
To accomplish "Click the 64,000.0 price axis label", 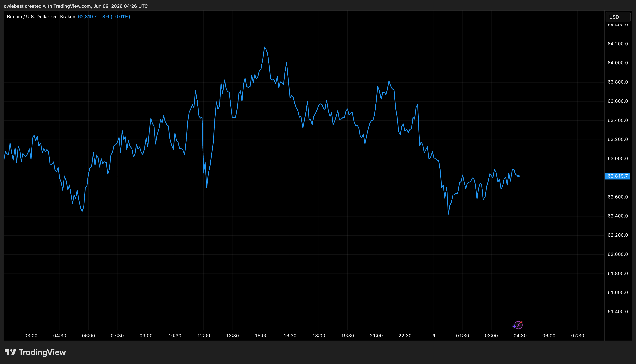I will [x=618, y=63].
